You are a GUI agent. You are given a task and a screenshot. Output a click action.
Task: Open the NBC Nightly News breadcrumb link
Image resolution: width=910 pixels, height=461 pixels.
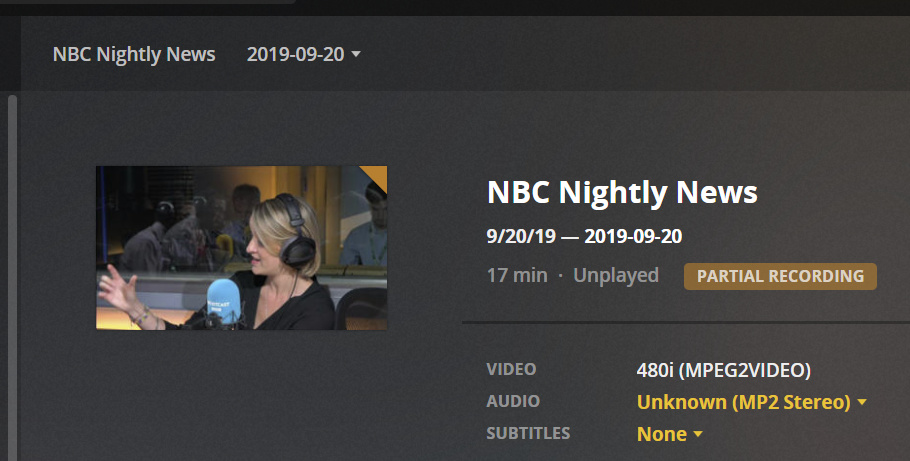point(134,54)
